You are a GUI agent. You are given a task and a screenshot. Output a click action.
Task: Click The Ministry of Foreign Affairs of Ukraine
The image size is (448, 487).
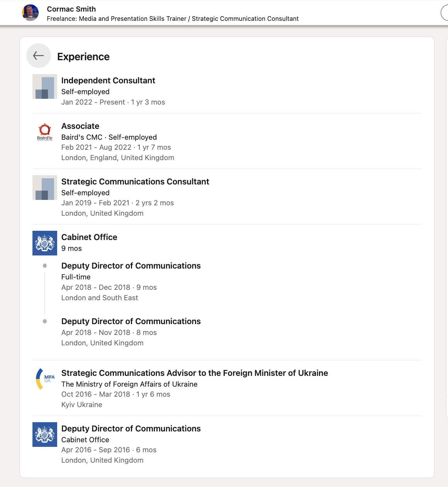point(129,384)
